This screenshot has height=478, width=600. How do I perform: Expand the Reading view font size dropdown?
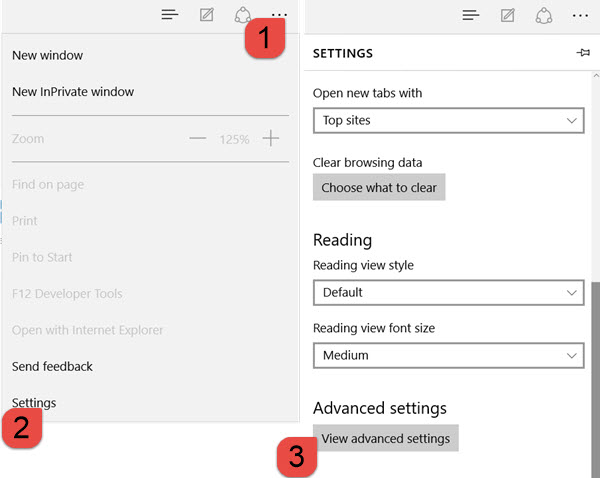click(448, 355)
